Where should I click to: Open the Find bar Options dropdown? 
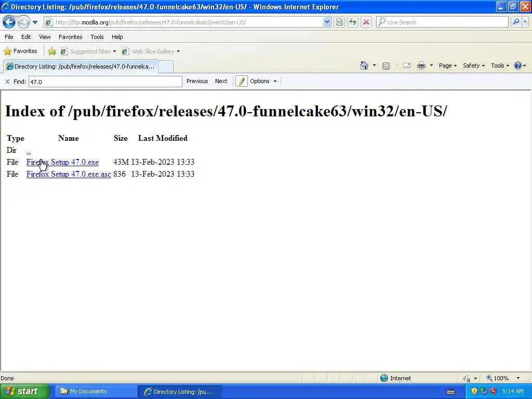(263, 81)
